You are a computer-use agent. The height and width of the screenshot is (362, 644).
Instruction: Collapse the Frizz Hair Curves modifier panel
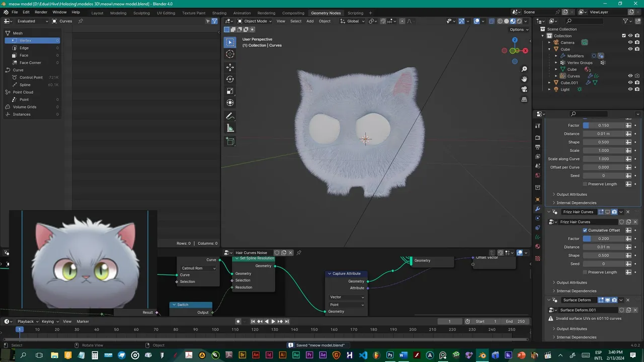pos(549,212)
